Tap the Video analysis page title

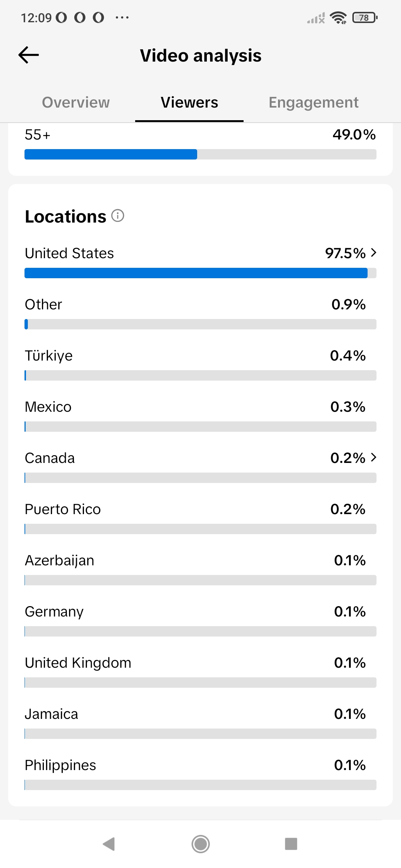[200, 56]
